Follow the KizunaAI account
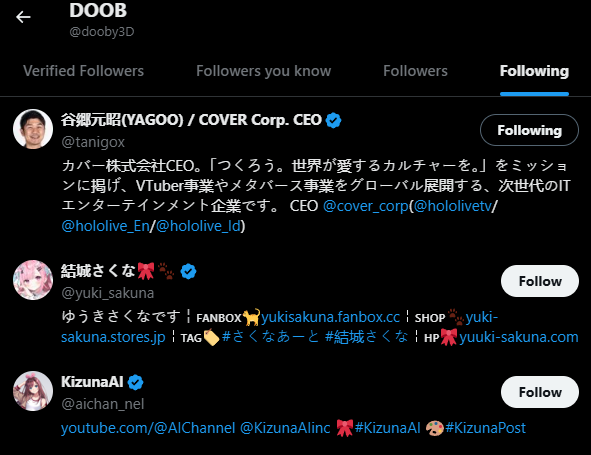591x455 pixels. [540, 392]
